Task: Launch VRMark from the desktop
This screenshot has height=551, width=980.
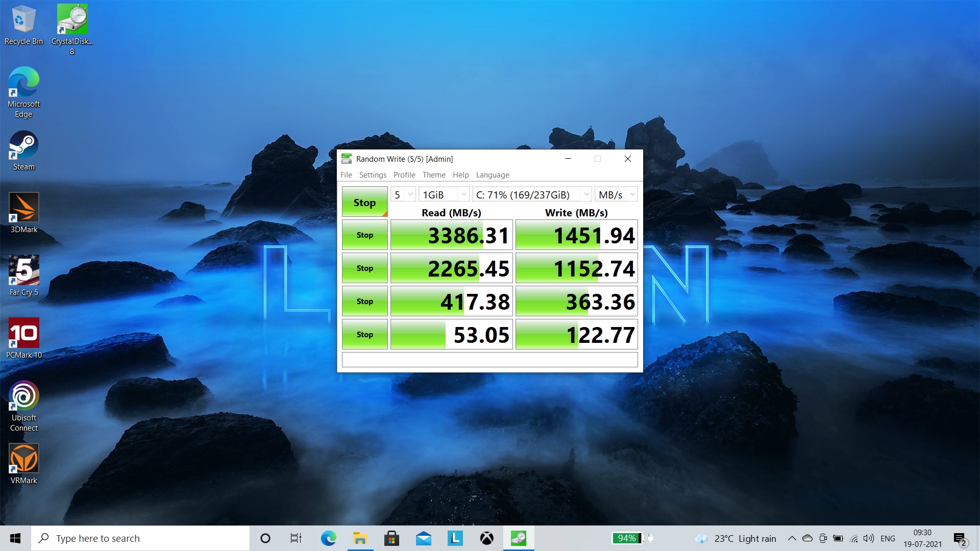Action: [x=23, y=464]
